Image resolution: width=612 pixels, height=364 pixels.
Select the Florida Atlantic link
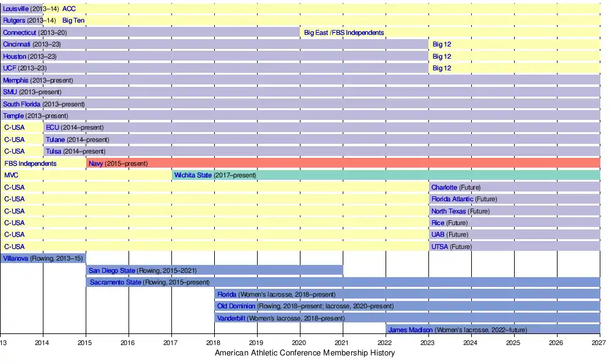[x=452, y=199]
